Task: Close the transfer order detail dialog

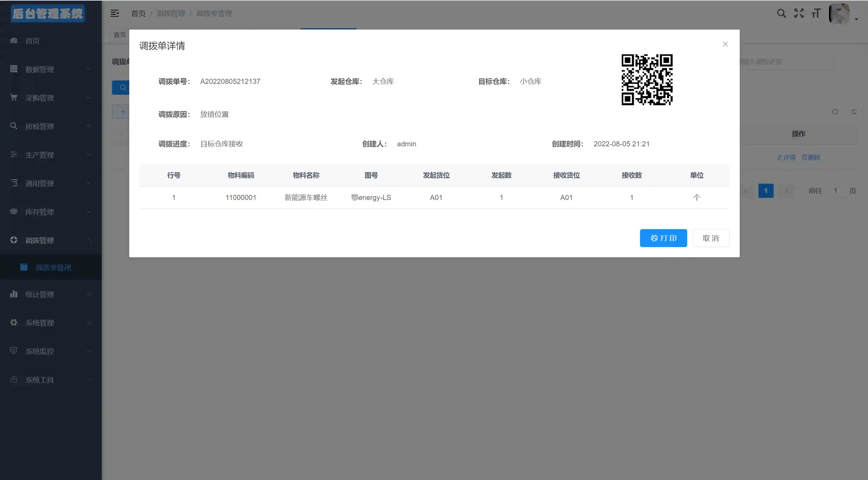Action: click(x=725, y=44)
